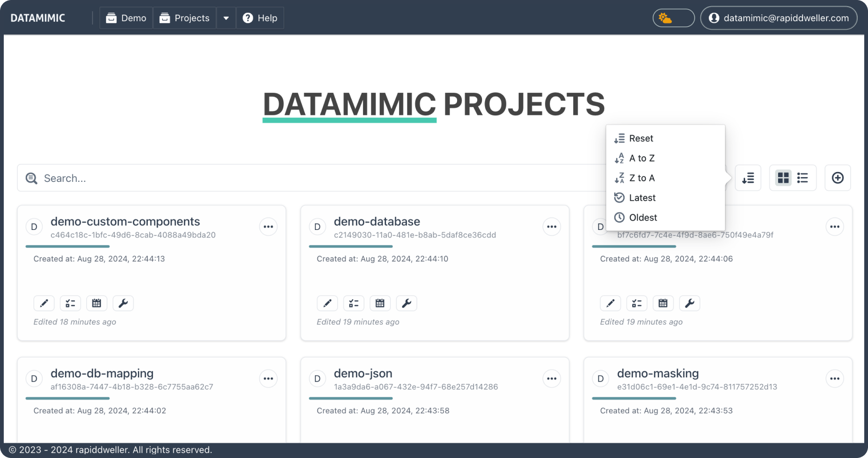The height and width of the screenshot is (458, 868).
Task: Toggle the sort options button
Action: coord(748,178)
